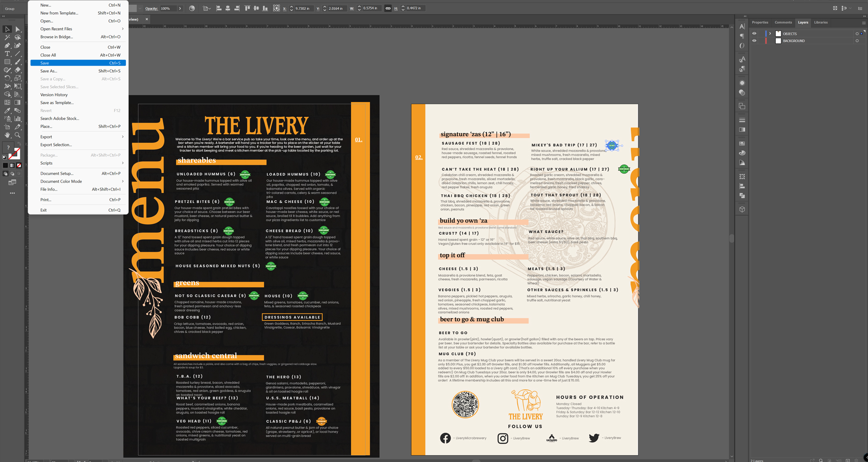The height and width of the screenshot is (462, 868).
Task: Select the Scale tool
Action: pos(18,78)
